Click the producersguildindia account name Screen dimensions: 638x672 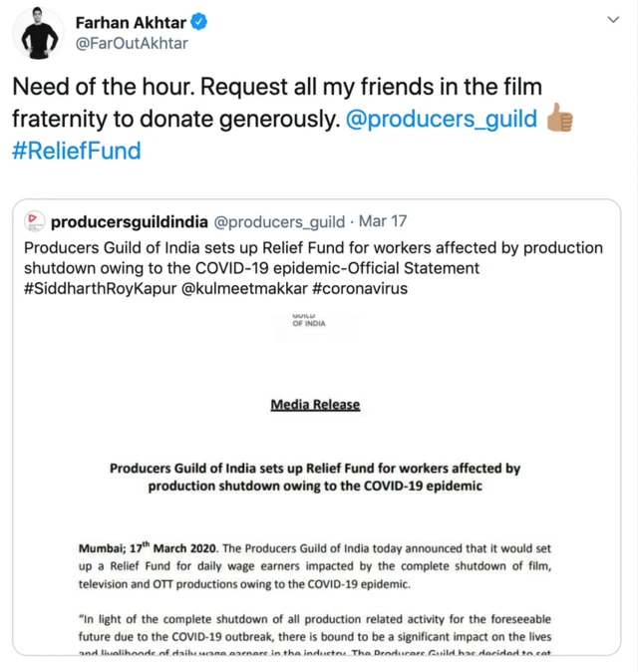click(x=128, y=220)
